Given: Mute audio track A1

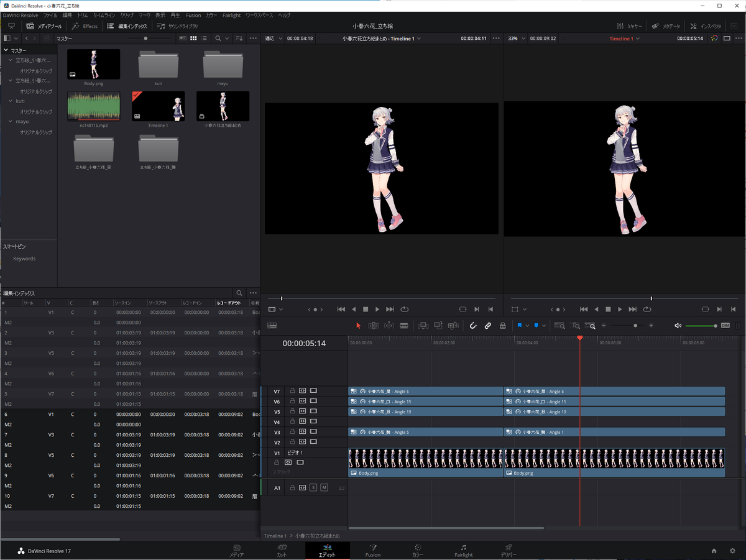Looking at the screenshot, I should [x=324, y=488].
